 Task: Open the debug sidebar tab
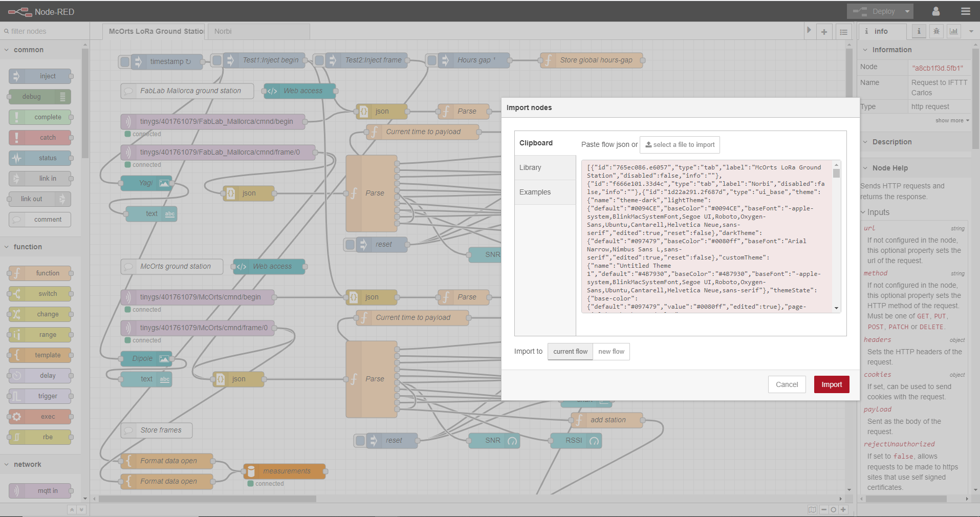click(936, 31)
